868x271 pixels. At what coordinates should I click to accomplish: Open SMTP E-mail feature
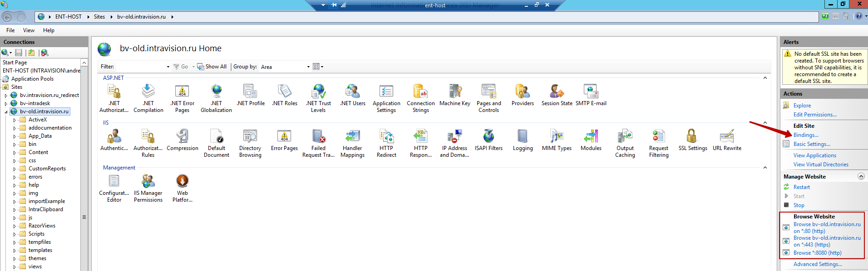tap(591, 95)
